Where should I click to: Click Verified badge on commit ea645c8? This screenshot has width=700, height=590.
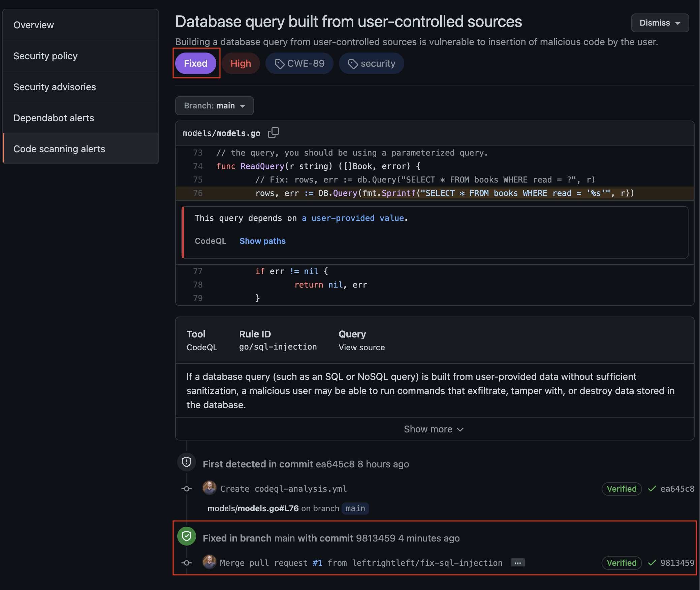[621, 489]
